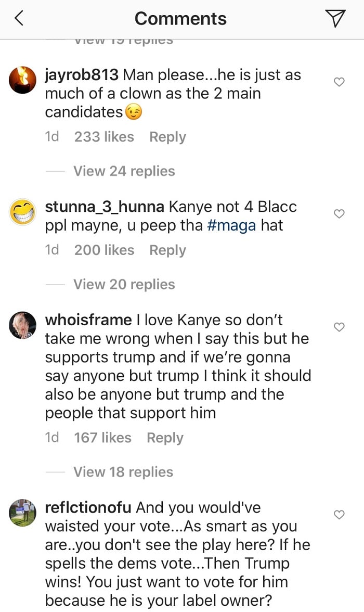Viewport: 364px width, 612px height.
Task: Like jayrob813's comment with the heart
Action: (339, 82)
